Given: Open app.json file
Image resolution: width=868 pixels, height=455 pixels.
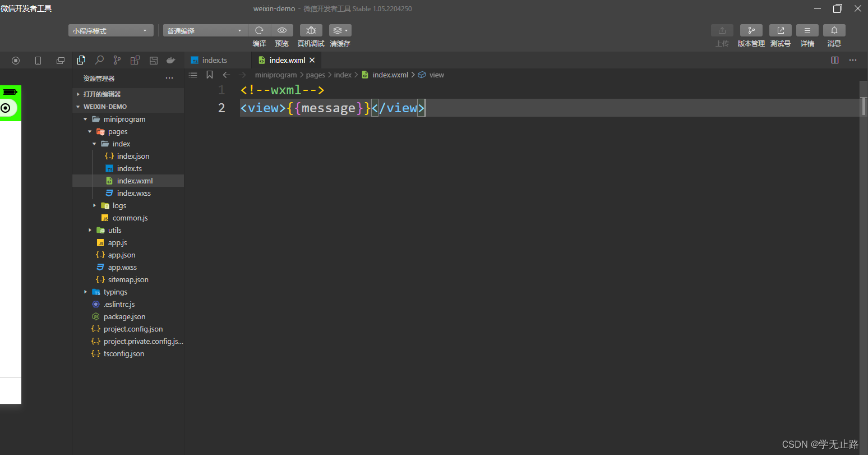Looking at the screenshot, I should click(128, 255).
